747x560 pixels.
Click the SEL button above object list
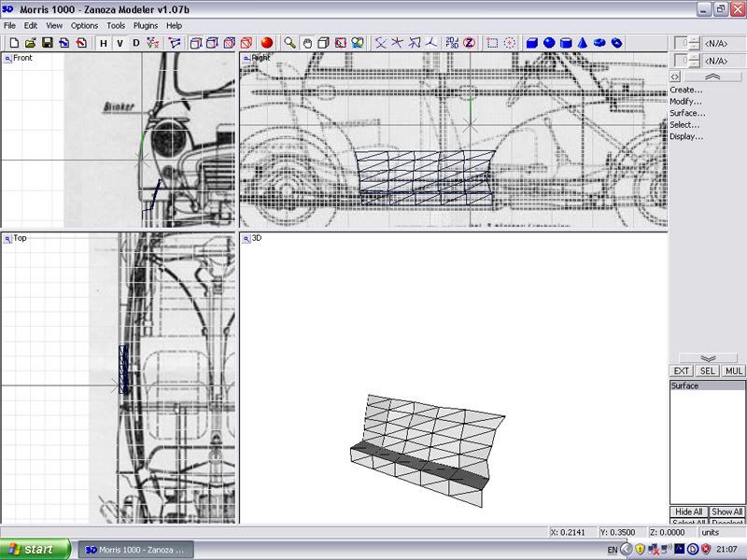point(708,371)
